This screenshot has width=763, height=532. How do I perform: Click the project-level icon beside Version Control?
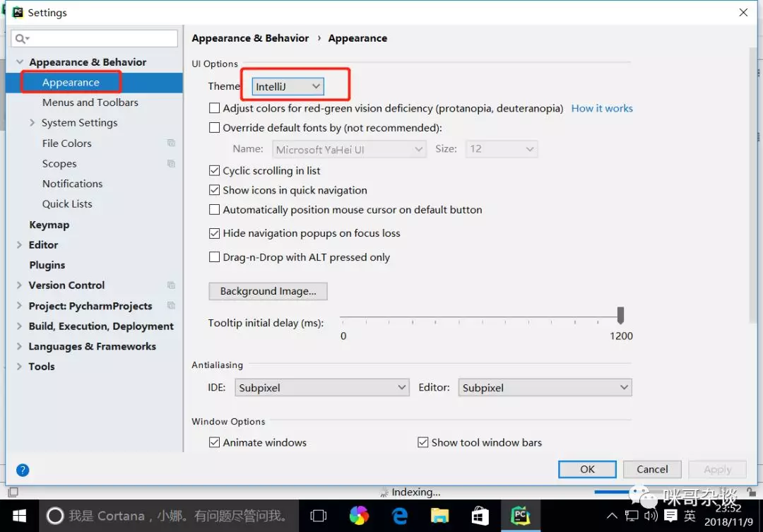(171, 285)
